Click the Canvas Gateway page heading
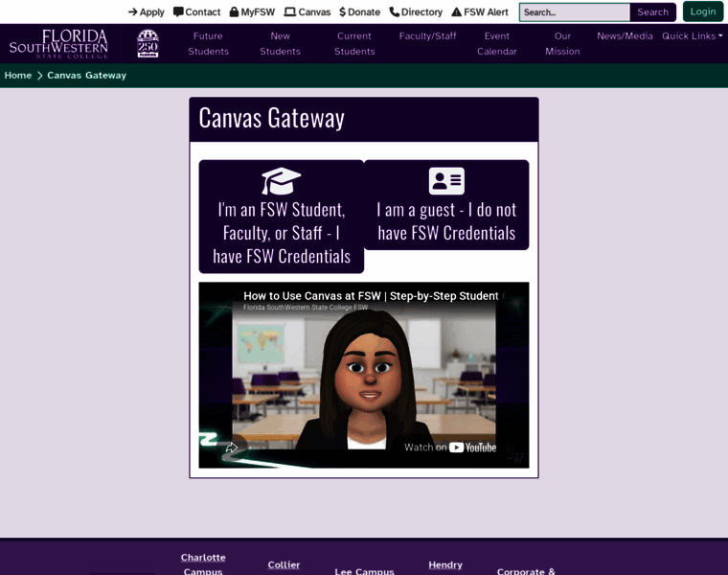 272,118
